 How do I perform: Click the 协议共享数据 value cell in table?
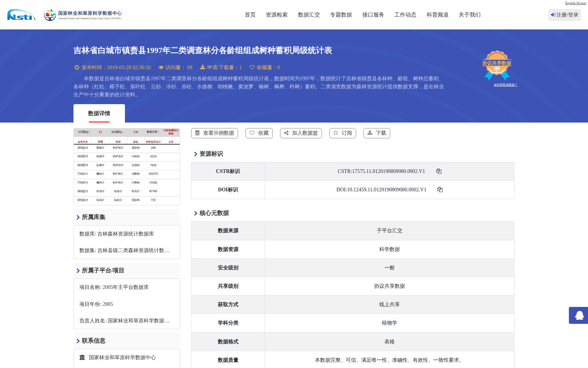(x=390, y=286)
